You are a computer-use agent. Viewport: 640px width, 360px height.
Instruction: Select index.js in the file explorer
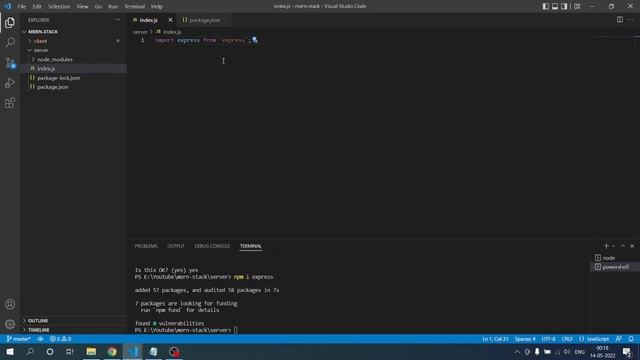click(x=73, y=68)
